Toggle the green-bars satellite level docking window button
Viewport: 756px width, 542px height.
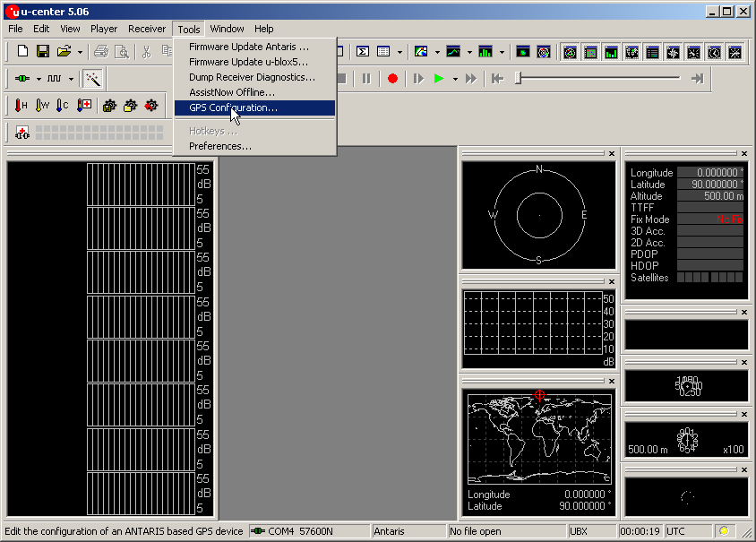tap(612, 52)
